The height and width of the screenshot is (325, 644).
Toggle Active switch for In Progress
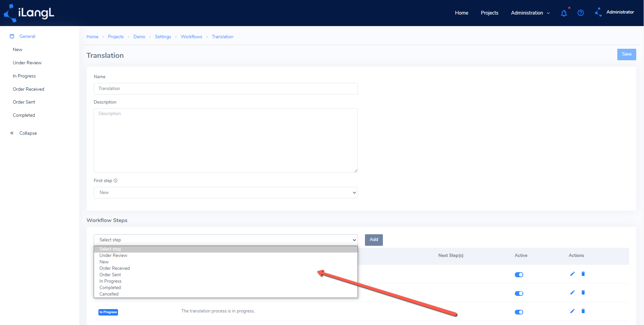[x=519, y=312]
